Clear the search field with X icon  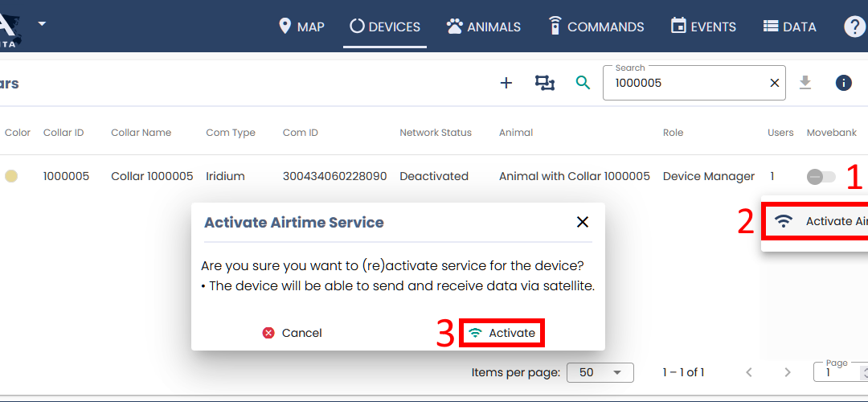pyautogui.click(x=775, y=83)
